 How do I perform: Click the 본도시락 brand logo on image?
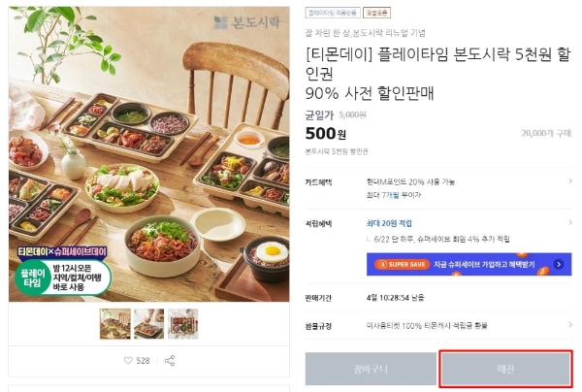(246, 21)
